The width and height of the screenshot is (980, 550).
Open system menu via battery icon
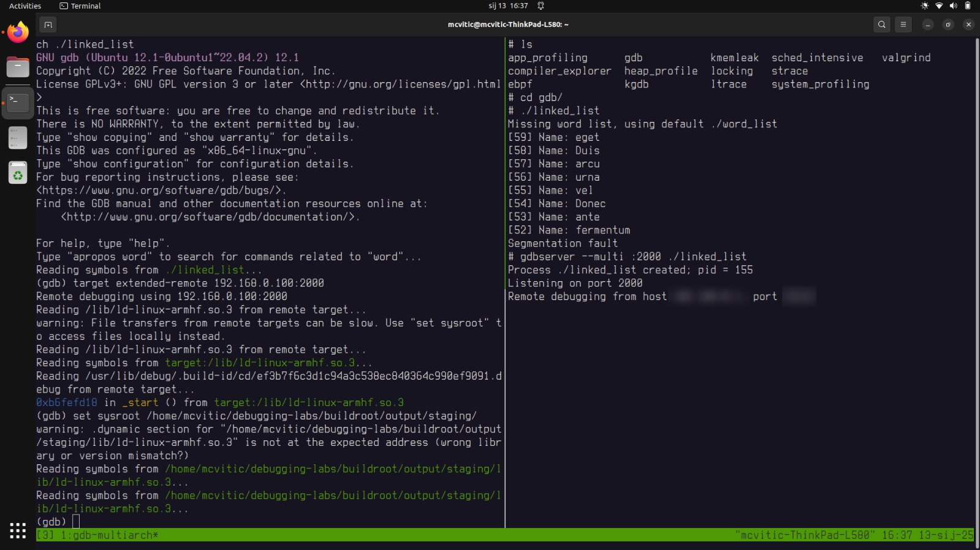pos(968,6)
